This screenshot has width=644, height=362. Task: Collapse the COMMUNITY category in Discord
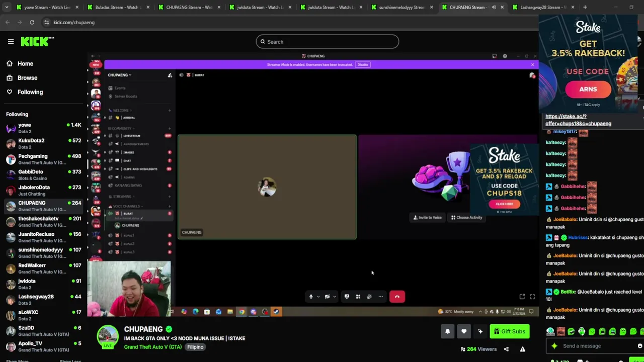(121, 128)
